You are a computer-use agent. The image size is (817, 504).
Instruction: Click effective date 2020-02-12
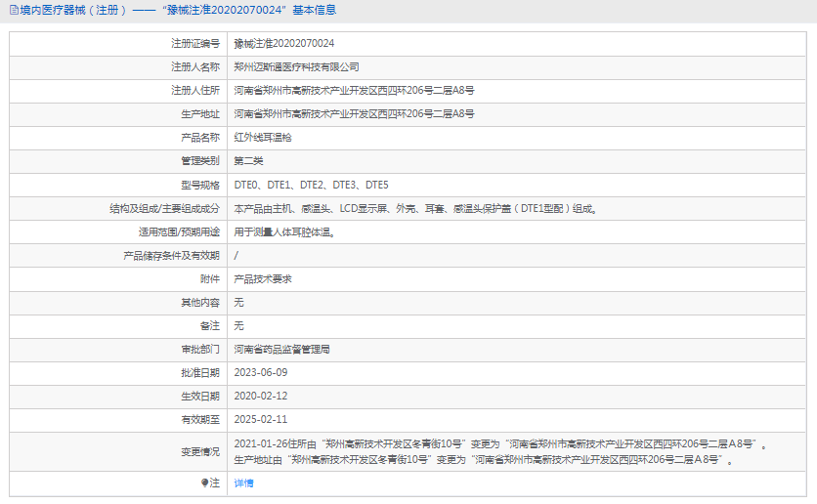click(261, 397)
